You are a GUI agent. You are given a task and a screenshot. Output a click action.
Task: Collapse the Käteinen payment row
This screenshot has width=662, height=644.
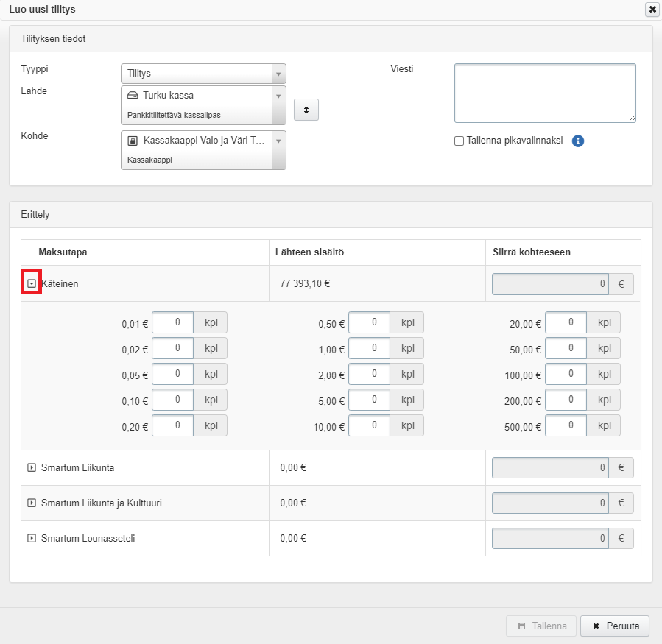32,283
